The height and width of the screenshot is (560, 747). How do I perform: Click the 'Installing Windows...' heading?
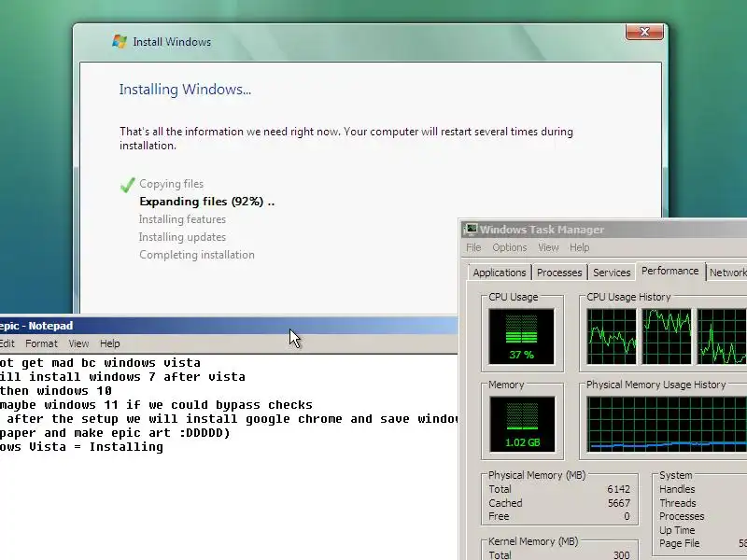click(185, 90)
